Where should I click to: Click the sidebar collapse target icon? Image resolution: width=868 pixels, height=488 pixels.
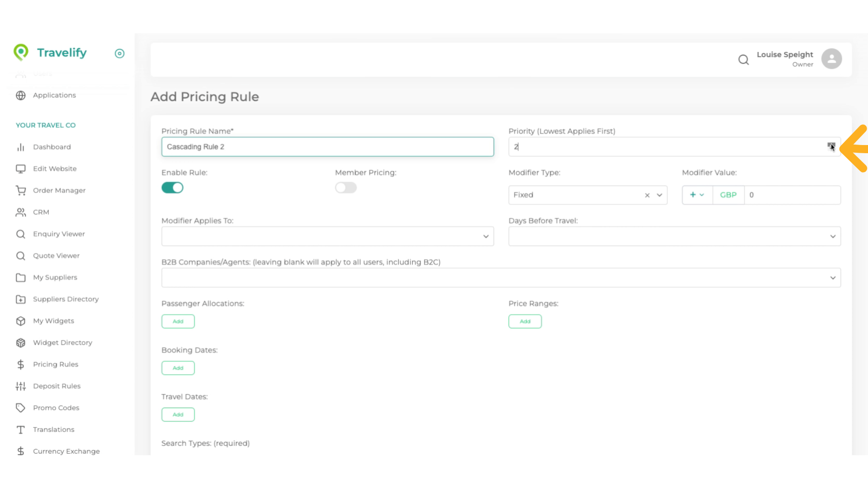(x=119, y=53)
